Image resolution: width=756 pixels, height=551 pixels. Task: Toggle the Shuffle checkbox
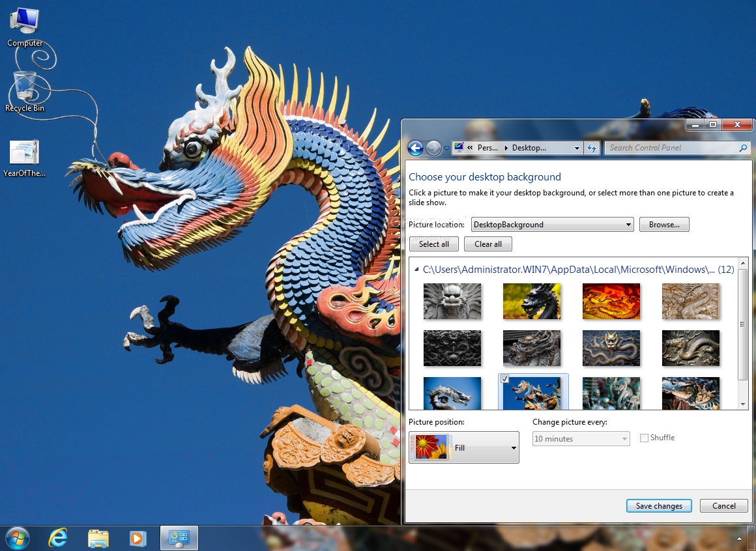(644, 438)
